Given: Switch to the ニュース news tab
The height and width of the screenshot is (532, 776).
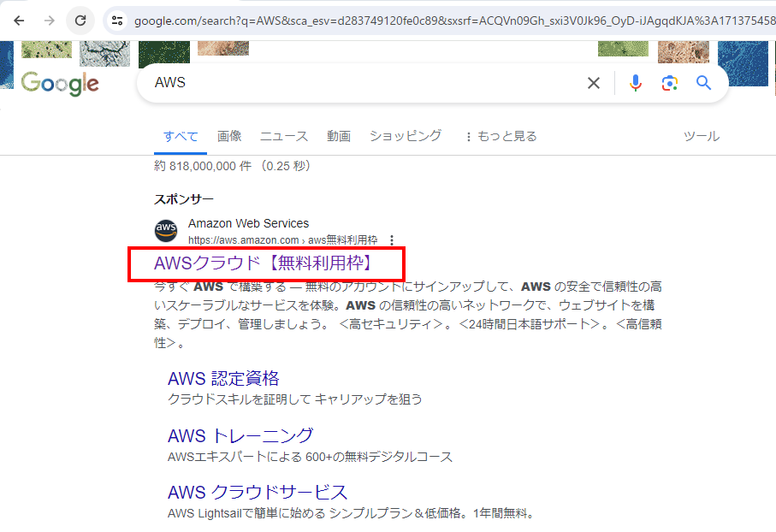Looking at the screenshot, I should tap(284, 136).
